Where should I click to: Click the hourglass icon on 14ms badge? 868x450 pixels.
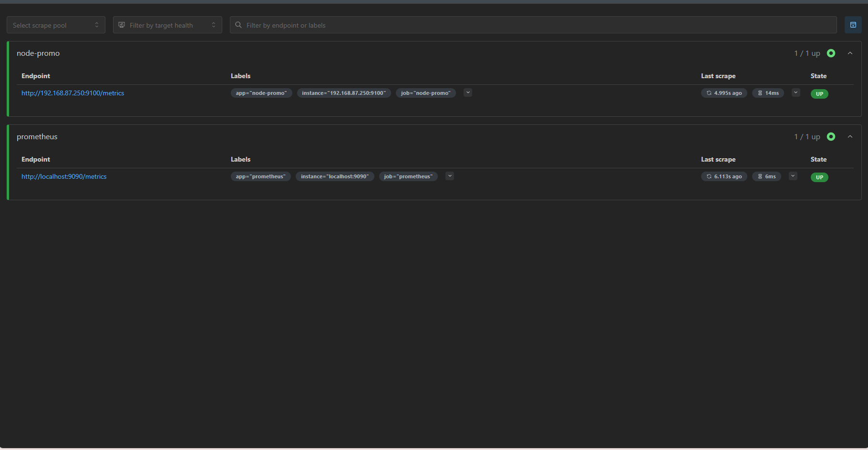[x=760, y=93]
